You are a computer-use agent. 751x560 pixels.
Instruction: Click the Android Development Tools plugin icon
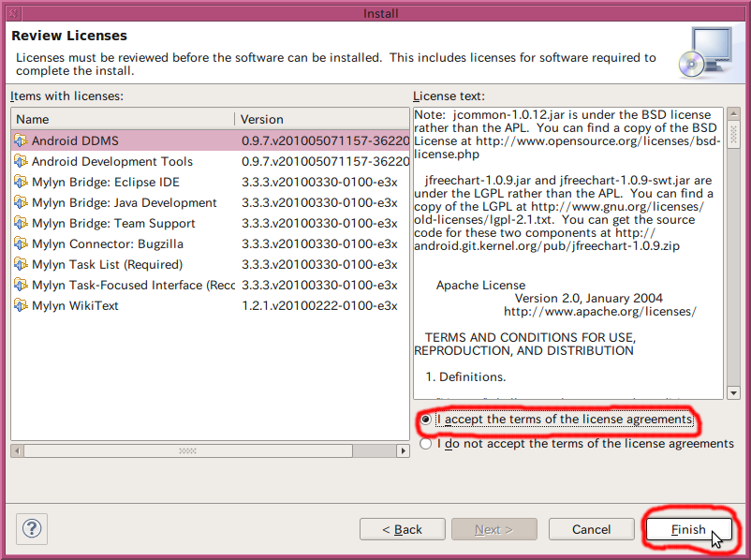21,161
